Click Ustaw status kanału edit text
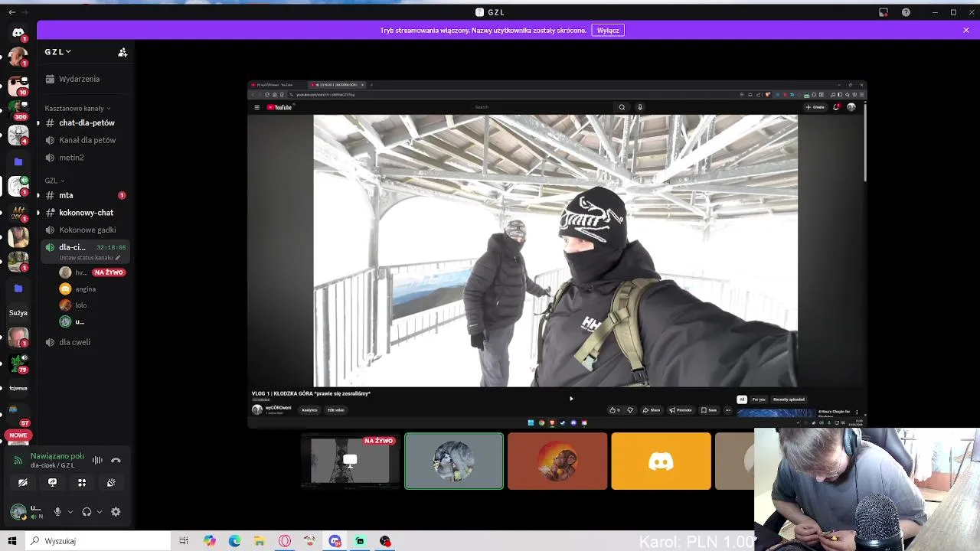 tap(90, 258)
